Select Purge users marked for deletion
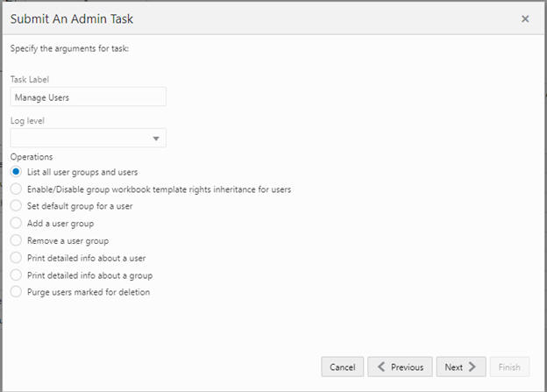547x392 pixels. pos(16,292)
